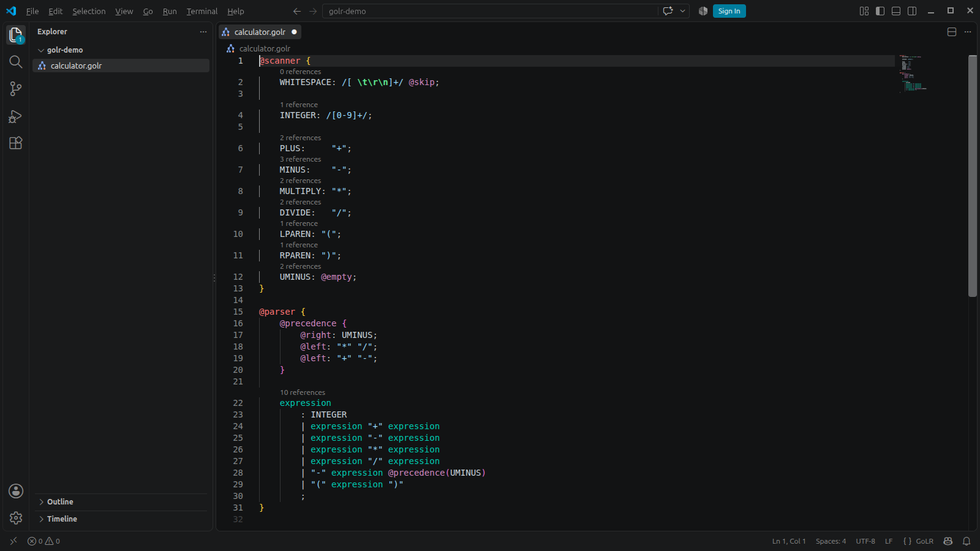The width and height of the screenshot is (980, 551).
Task: Click the LF end-of-line status
Action: 889,541
